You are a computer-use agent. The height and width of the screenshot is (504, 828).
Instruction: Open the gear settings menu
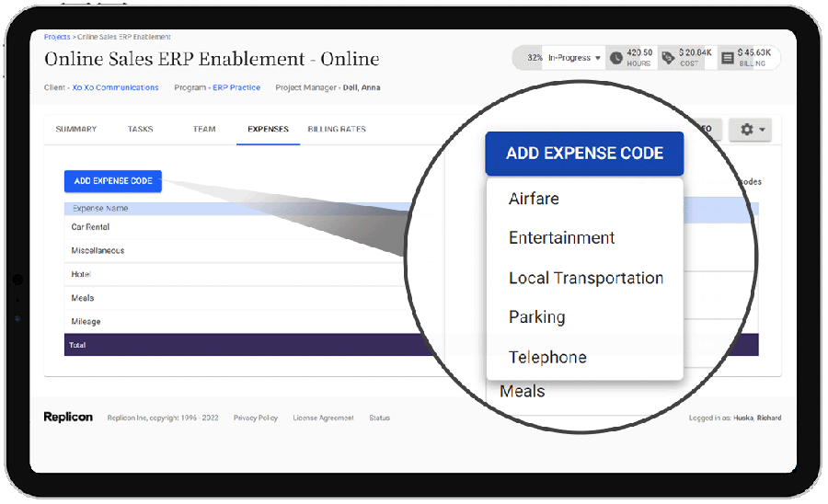[x=747, y=130]
